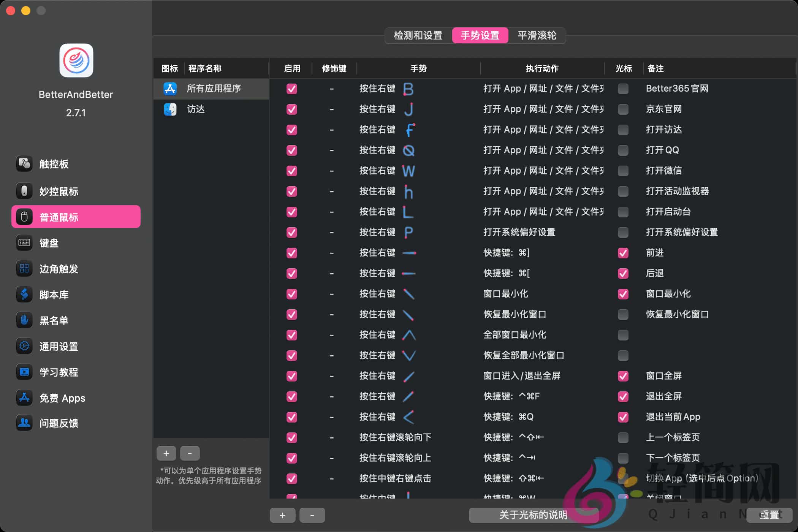The width and height of the screenshot is (798, 532).
Task: Open the 键盘 keyboard settings
Action: pyautogui.click(x=49, y=243)
